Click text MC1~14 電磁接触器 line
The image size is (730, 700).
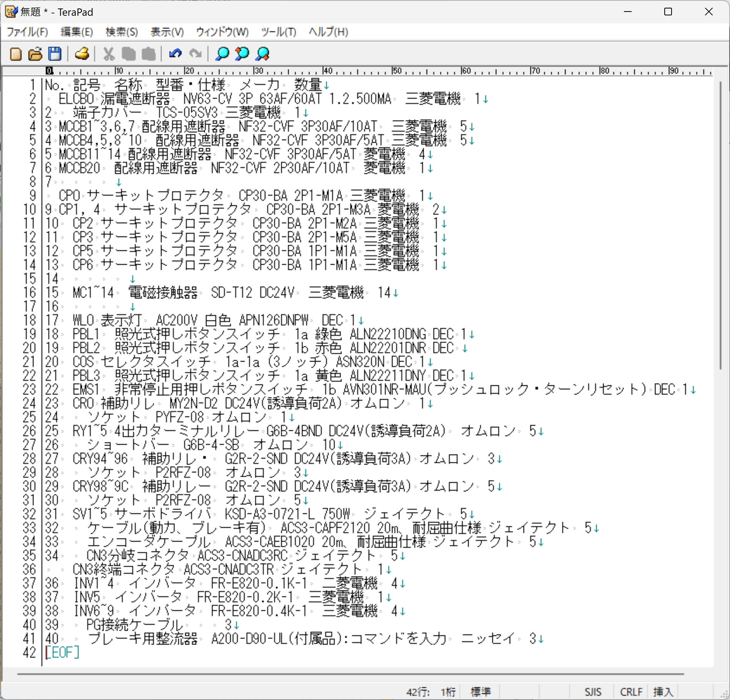[x=135, y=292]
